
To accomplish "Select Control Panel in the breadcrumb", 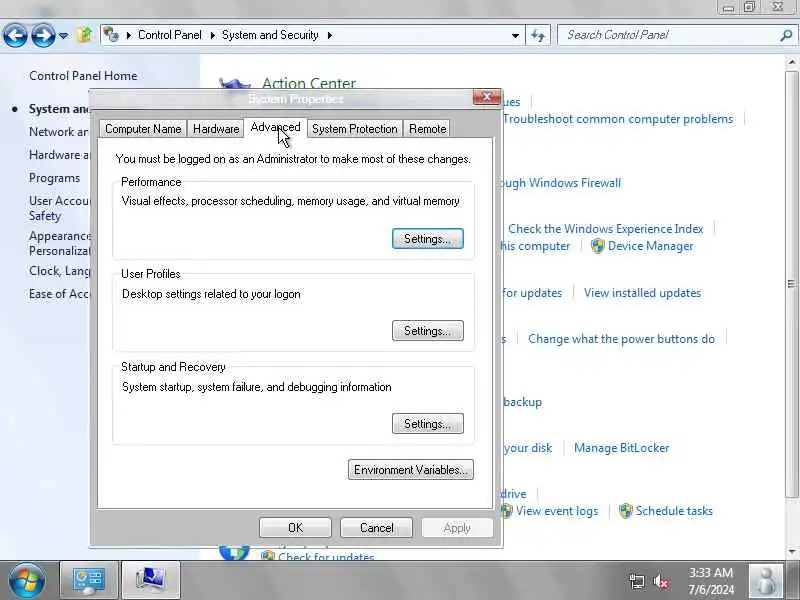I will coord(169,35).
